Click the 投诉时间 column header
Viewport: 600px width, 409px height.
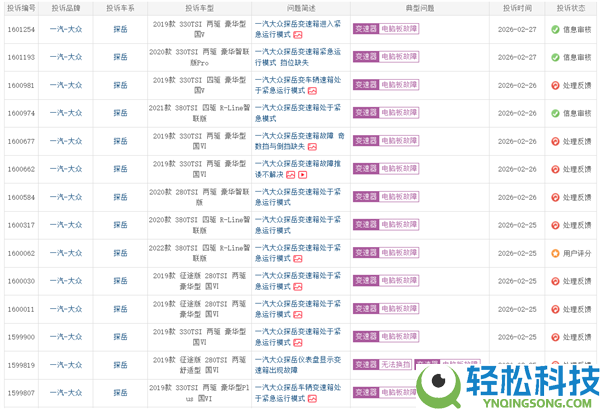517,8
